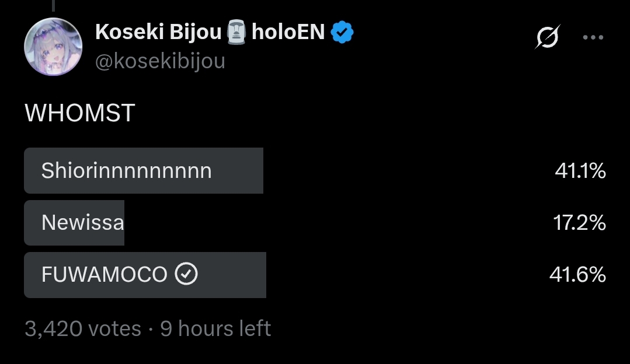Click the 41.6% result for FUWAMOCO
Viewport: 630px width, 364px height.
pos(577,274)
